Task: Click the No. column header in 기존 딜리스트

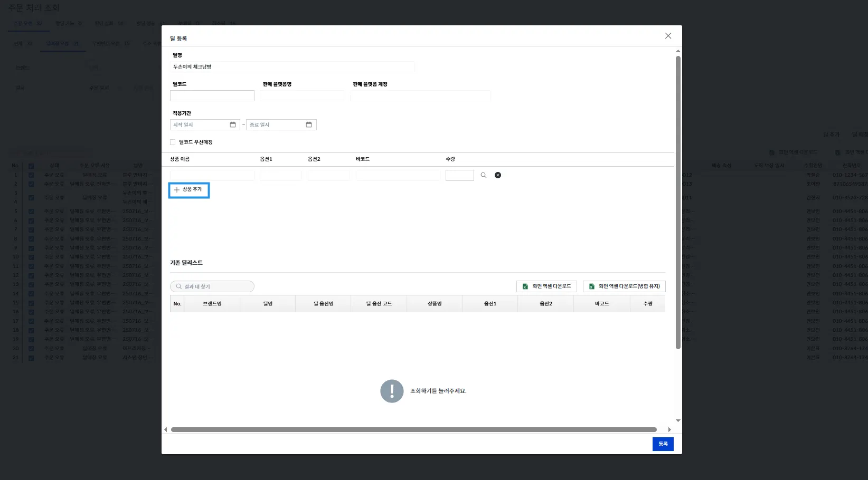Action: (177, 304)
